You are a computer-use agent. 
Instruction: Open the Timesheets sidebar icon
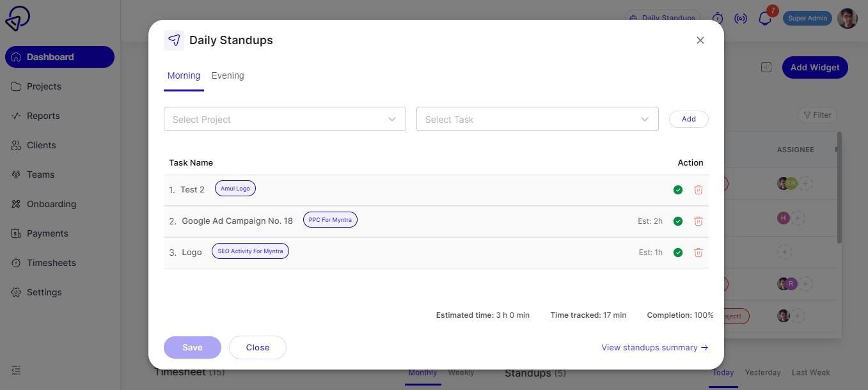click(16, 263)
